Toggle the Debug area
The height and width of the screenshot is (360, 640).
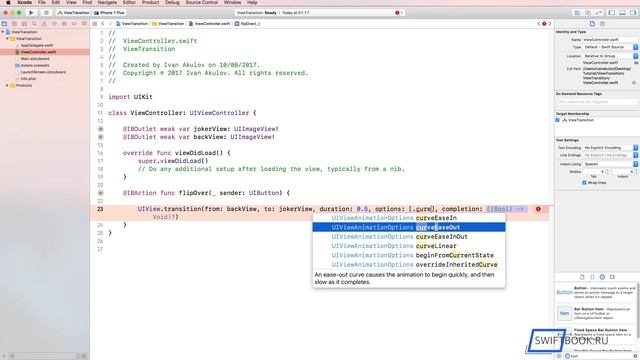point(622,13)
